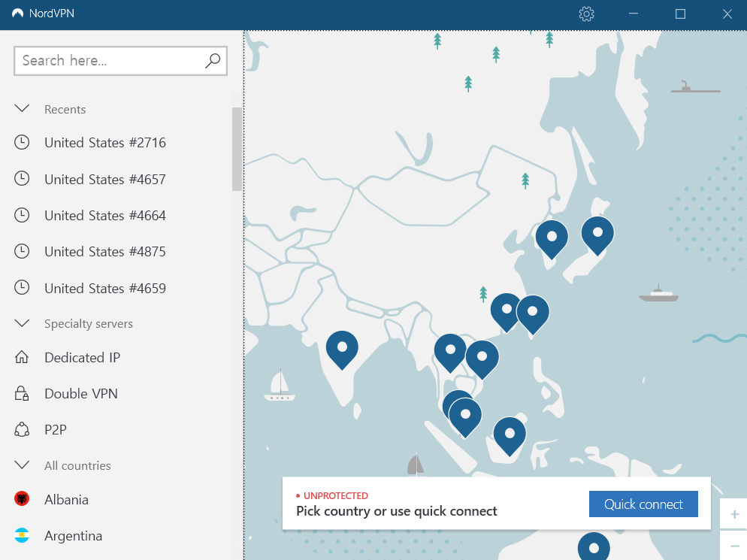This screenshot has width=747, height=560.
Task: Choose Argentina from the country list
Action: coord(74,536)
